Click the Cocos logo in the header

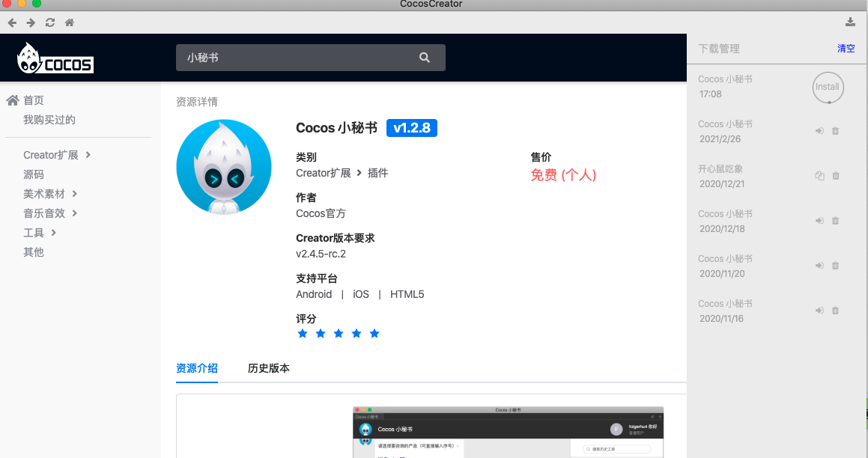tap(55, 58)
